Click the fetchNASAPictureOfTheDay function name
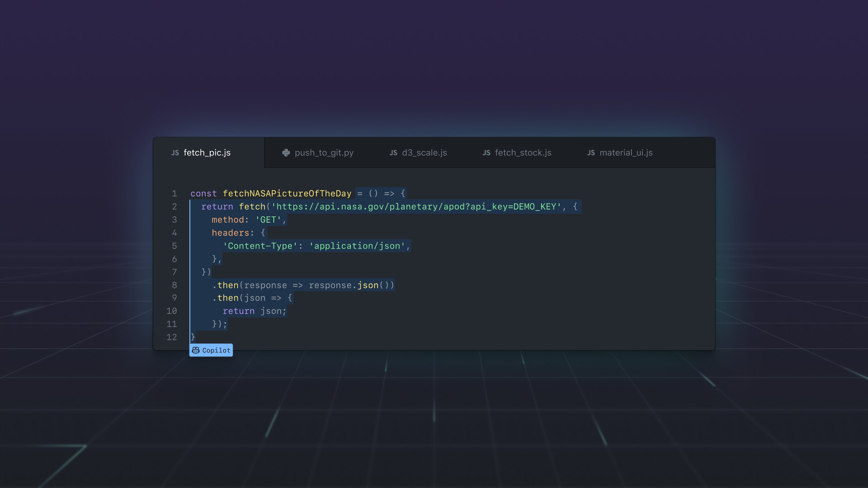This screenshot has height=488, width=868. click(x=287, y=193)
